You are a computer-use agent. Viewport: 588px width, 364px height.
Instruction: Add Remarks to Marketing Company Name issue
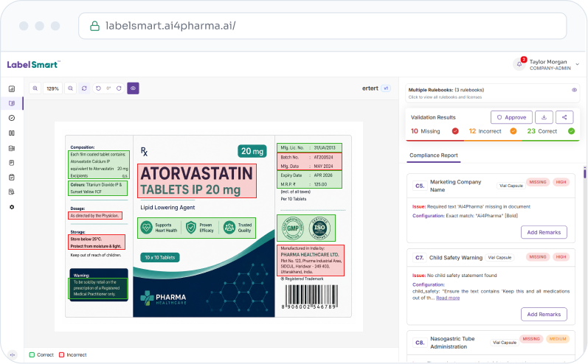click(544, 232)
